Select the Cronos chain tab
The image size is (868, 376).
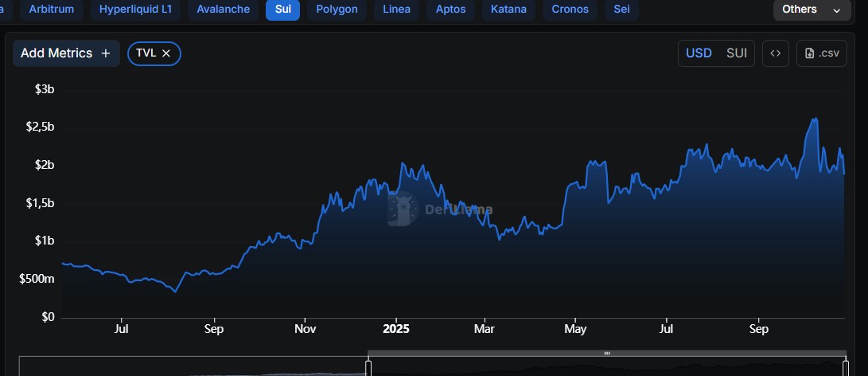pyautogui.click(x=570, y=10)
